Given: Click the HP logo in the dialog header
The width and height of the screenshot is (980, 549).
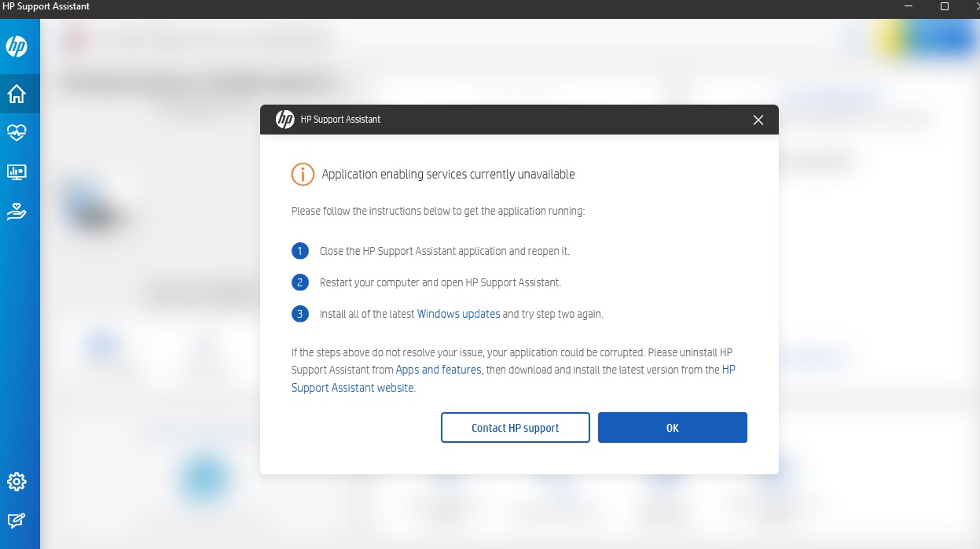Looking at the screenshot, I should coord(284,120).
